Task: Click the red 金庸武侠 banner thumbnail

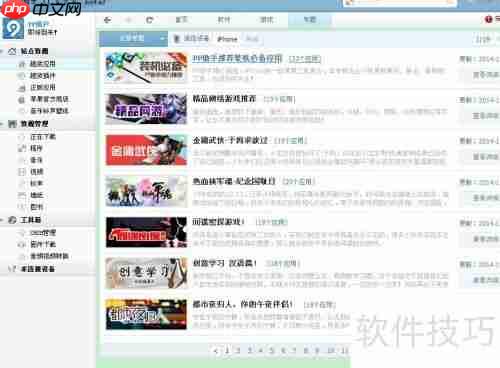Action: tap(146, 150)
